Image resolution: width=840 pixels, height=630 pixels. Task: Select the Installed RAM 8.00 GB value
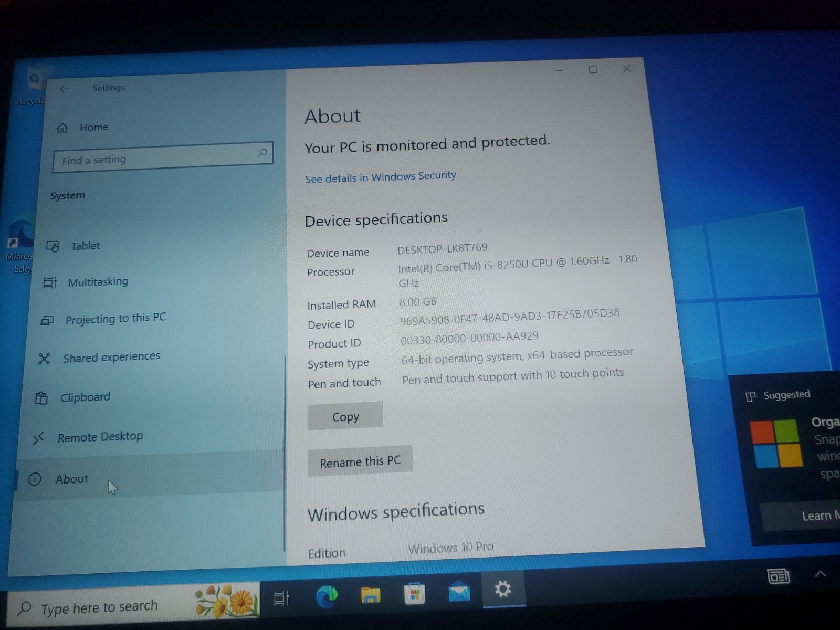(418, 302)
